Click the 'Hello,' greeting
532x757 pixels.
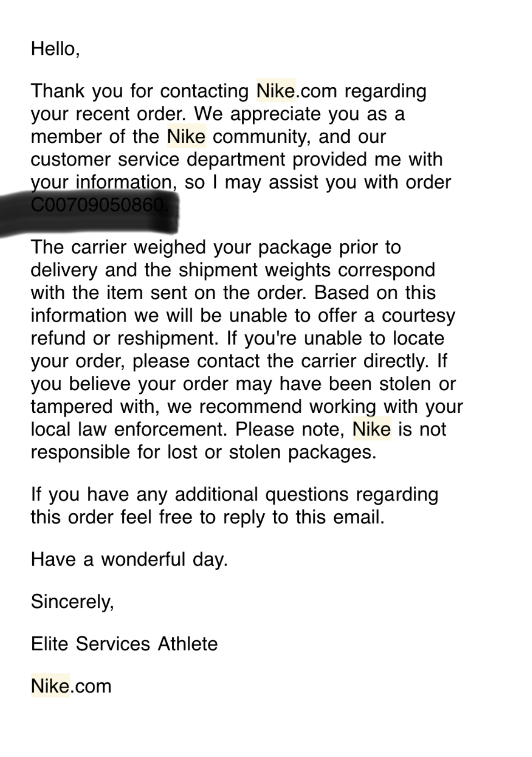55,49
